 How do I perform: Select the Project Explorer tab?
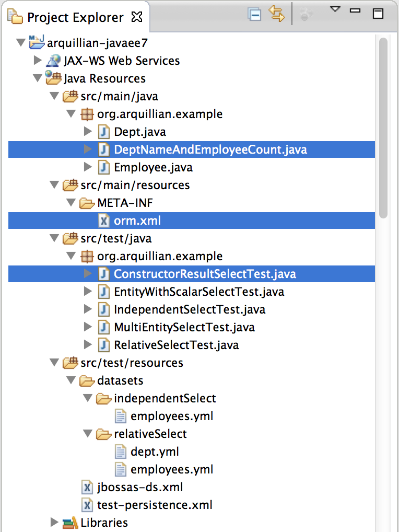[x=75, y=18]
